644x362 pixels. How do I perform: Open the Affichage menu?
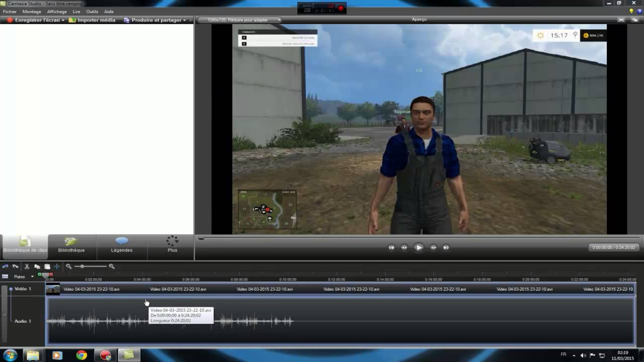(x=57, y=12)
